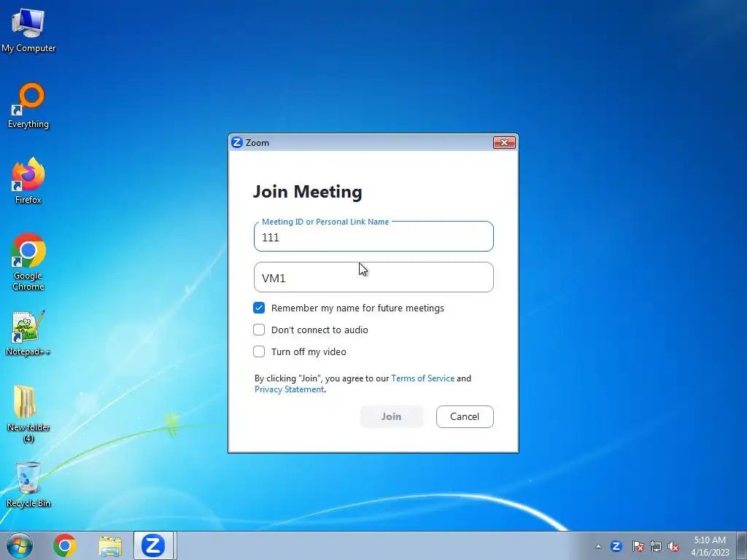Focus the Meeting ID input field
The height and width of the screenshot is (560, 747).
tap(373, 237)
